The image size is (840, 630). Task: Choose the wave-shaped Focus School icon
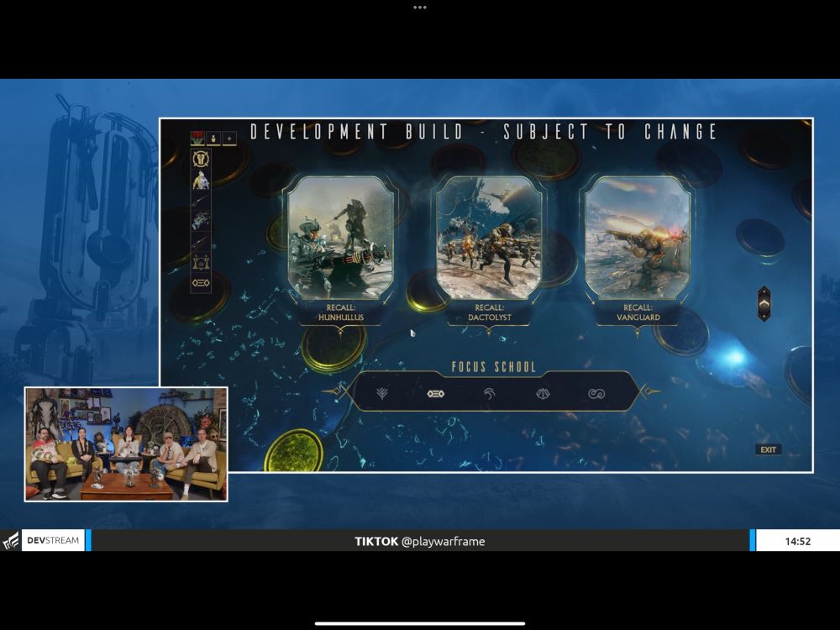pos(489,394)
